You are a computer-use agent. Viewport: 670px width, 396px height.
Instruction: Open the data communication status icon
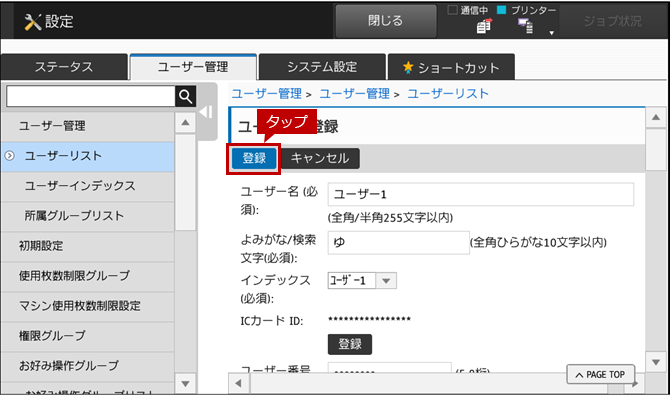point(484,26)
